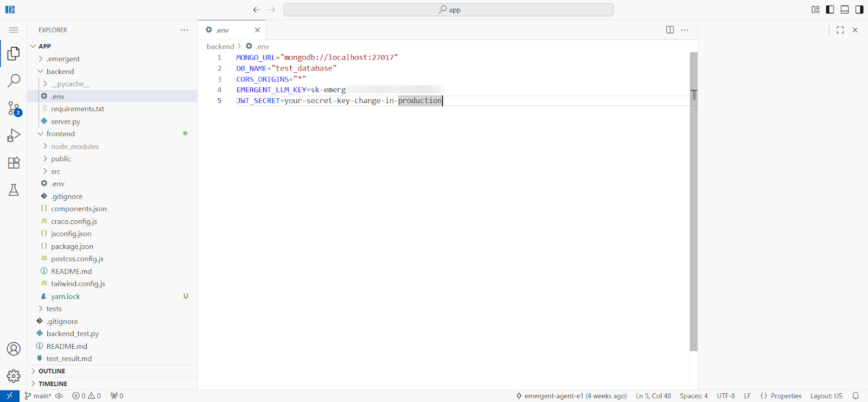Viewport: 868px width, 402px height.
Task: Open notifications bell in status bar
Action: point(856,396)
